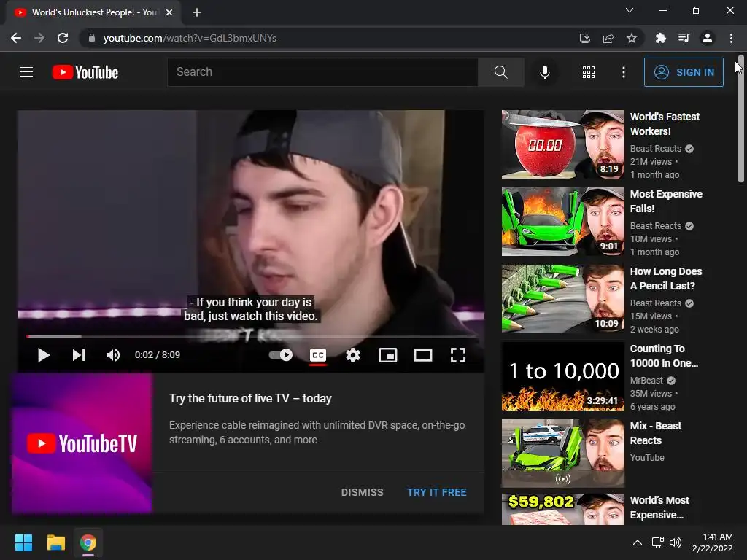Bookmark this page with star
This screenshot has width=747, height=560.
tap(632, 38)
